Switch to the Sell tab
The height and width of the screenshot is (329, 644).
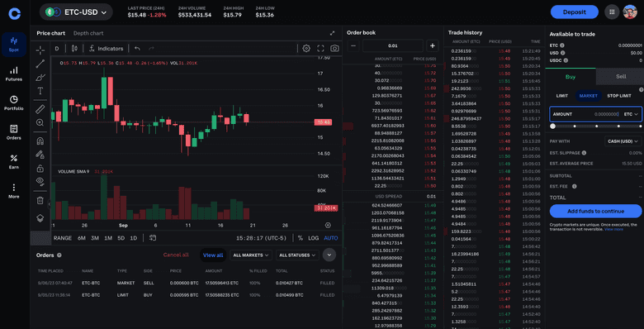click(x=621, y=77)
